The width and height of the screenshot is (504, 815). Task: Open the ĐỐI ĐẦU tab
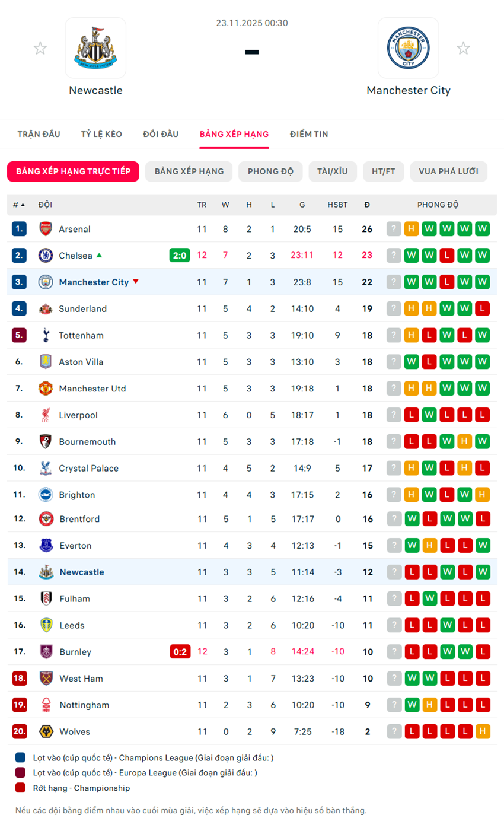click(x=161, y=134)
